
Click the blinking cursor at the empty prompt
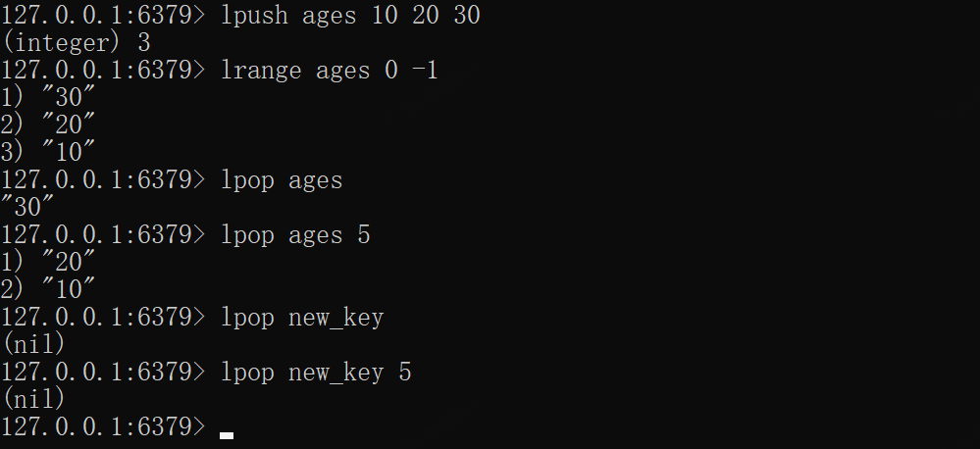pyautogui.click(x=227, y=434)
